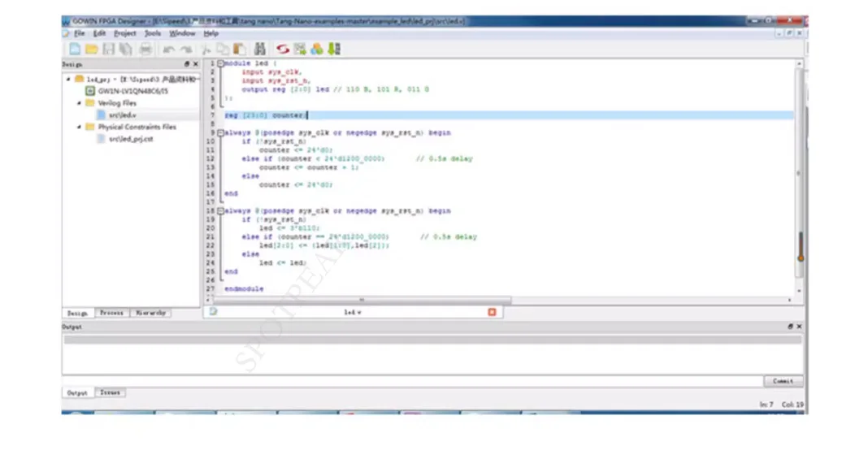The width and height of the screenshot is (868, 459).
Task: Switch to the Process tab
Action: coord(111,313)
